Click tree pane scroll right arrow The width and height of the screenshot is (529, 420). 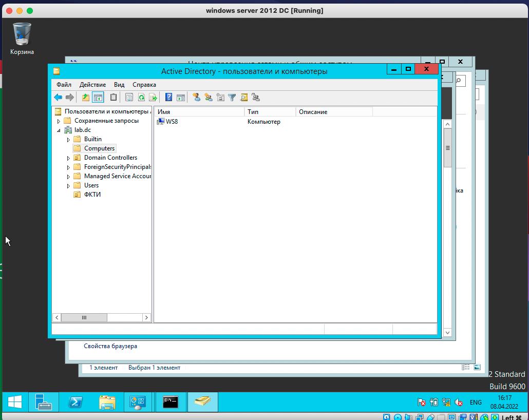click(x=146, y=317)
